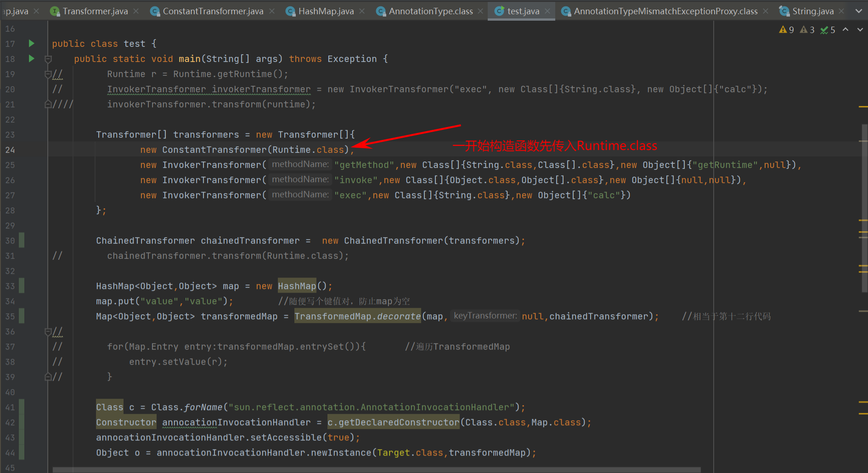Go to previous highlighted error arrow
The width and height of the screenshot is (868, 473).
point(845,30)
